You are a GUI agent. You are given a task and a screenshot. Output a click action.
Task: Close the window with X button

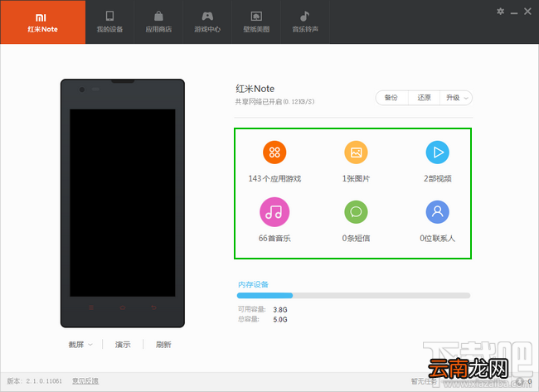point(527,12)
